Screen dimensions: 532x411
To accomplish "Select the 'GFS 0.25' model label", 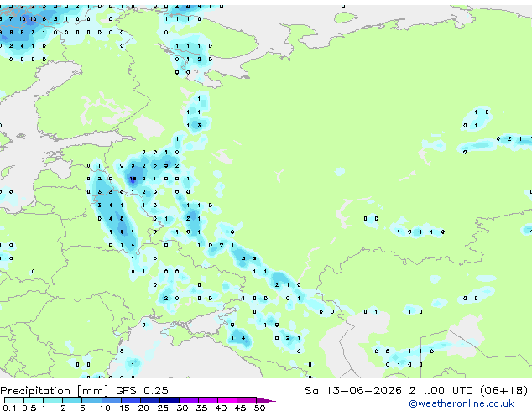I will click(x=142, y=391).
